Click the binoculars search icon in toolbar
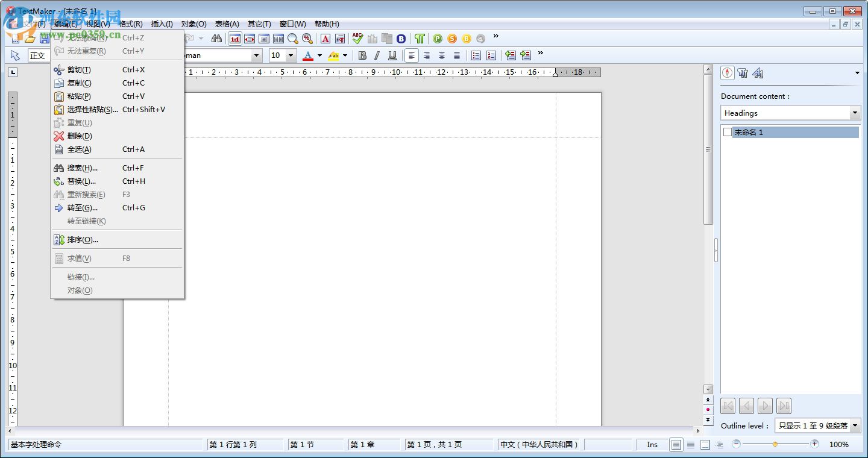The width and height of the screenshot is (868, 458). click(x=216, y=39)
